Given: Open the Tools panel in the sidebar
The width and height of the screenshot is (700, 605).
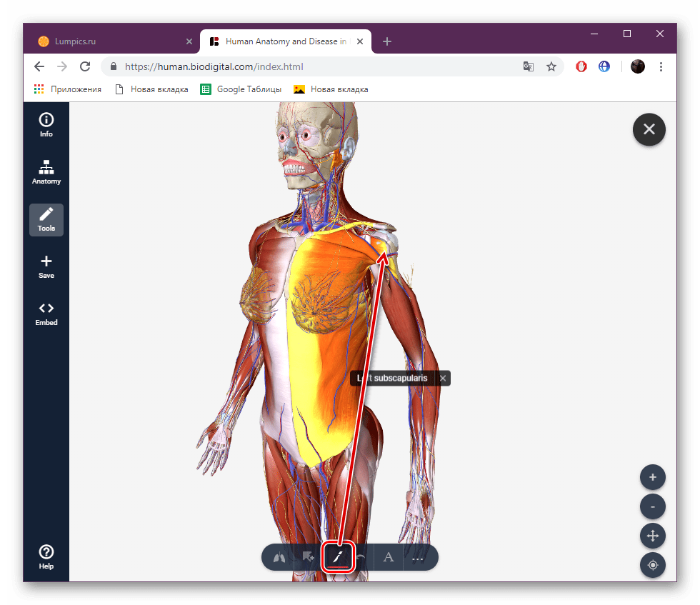Looking at the screenshot, I should [x=46, y=219].
